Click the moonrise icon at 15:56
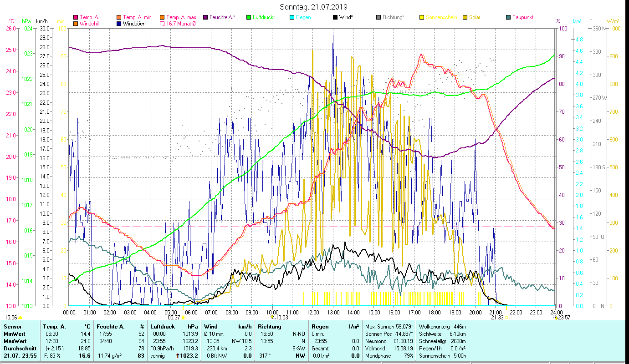This screenshot has width=629, height=364. point(20,318)
